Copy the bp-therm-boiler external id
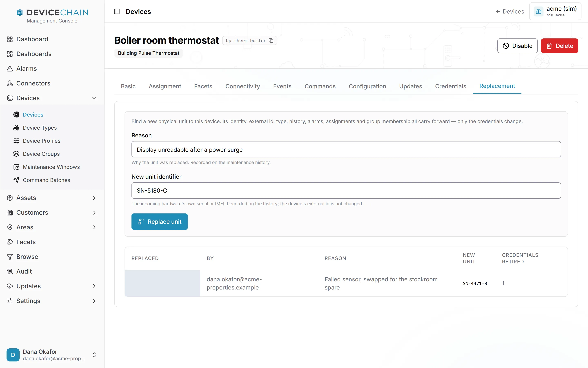 click(x=271, y=40)
